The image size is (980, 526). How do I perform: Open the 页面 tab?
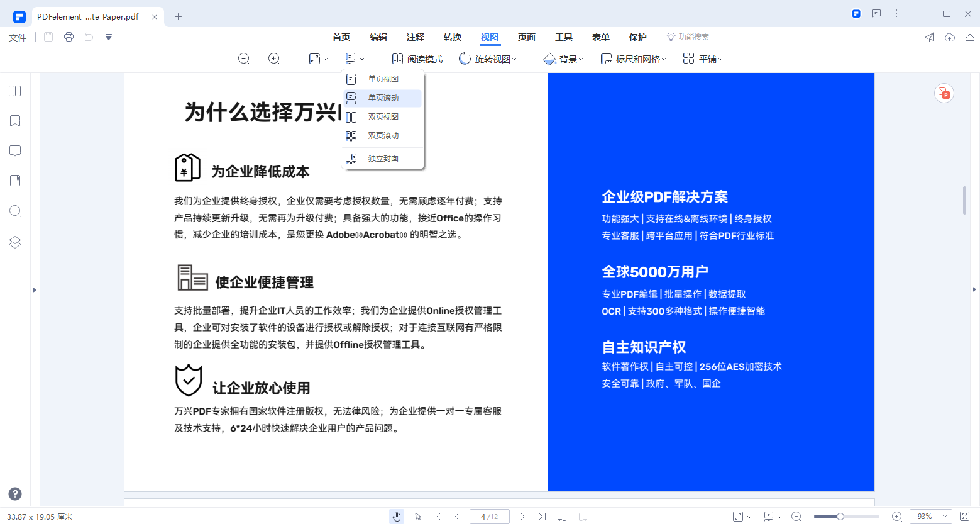pos(526,37)
